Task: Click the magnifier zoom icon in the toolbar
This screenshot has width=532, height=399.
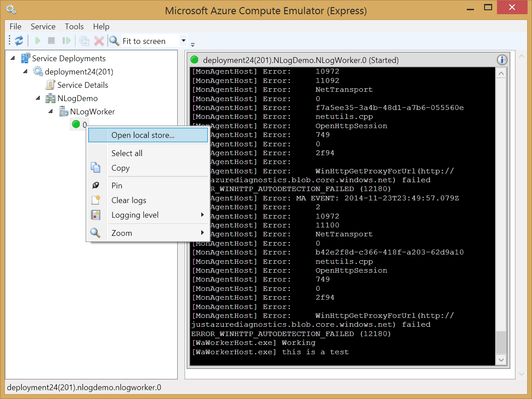Action: click(x=114, y=41)
